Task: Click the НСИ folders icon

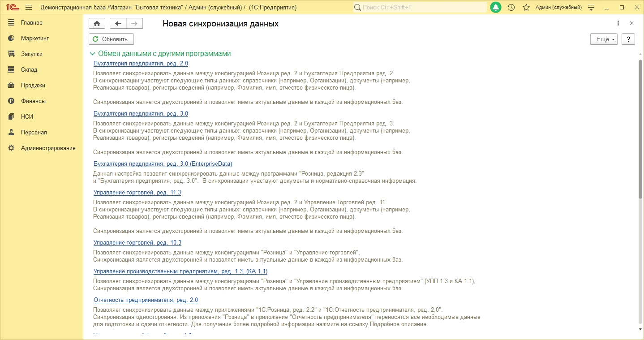Action: [12, 117]
